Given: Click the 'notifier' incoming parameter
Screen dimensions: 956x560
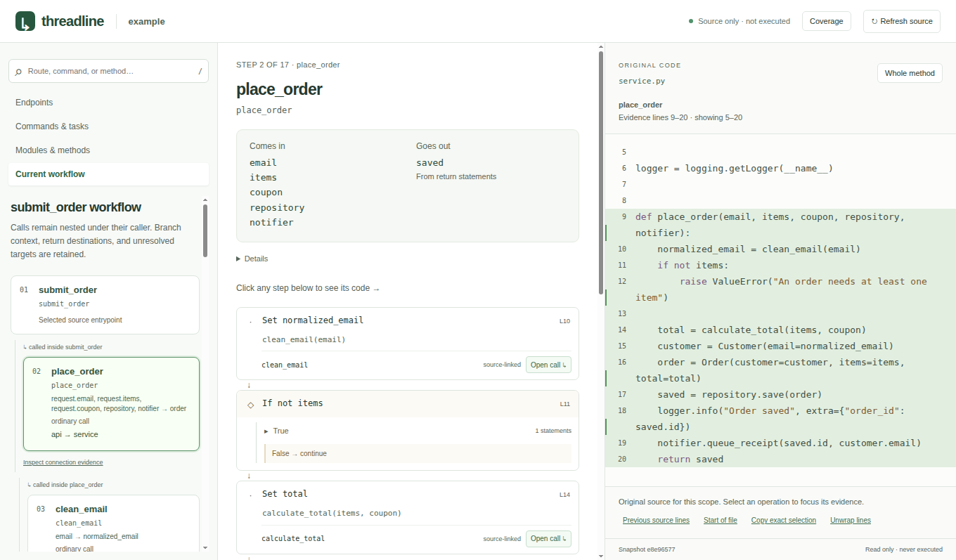Looking at the screenshot, I should pyautogui.click(x=271, y=222).
